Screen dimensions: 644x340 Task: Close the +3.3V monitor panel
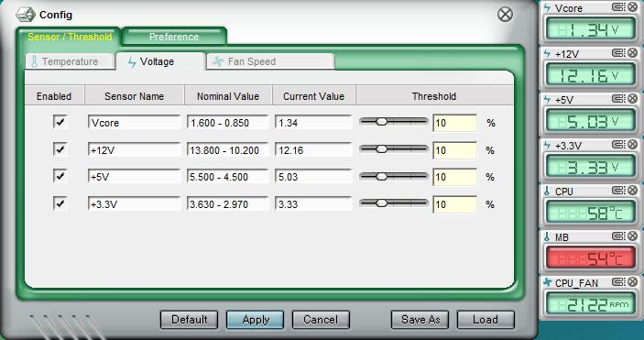(632, 145)
